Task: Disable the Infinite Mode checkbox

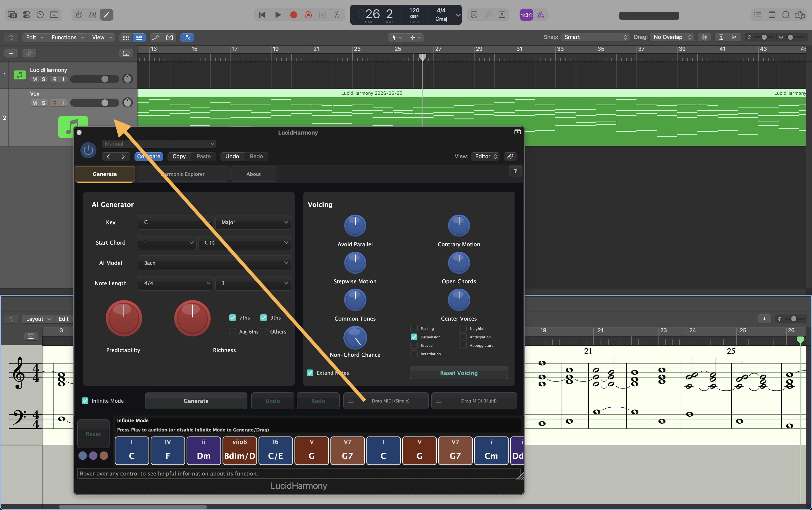Action: click(x=85, y=401)
